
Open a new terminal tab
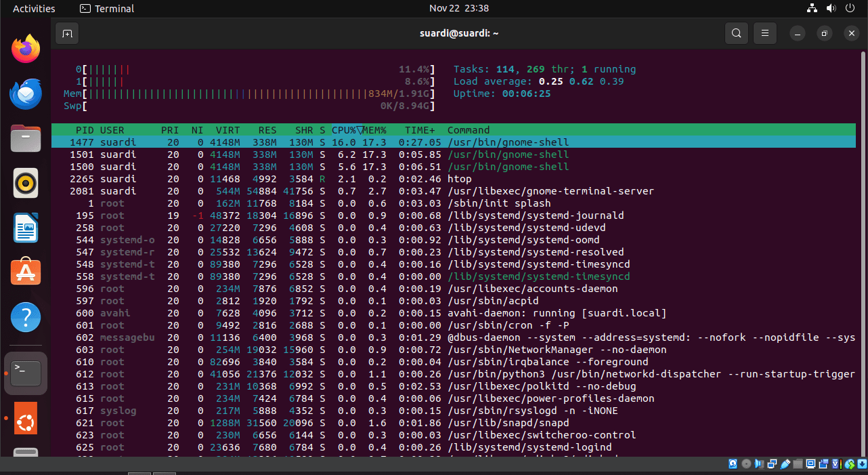pyautogui.click(x=66, y=33)
